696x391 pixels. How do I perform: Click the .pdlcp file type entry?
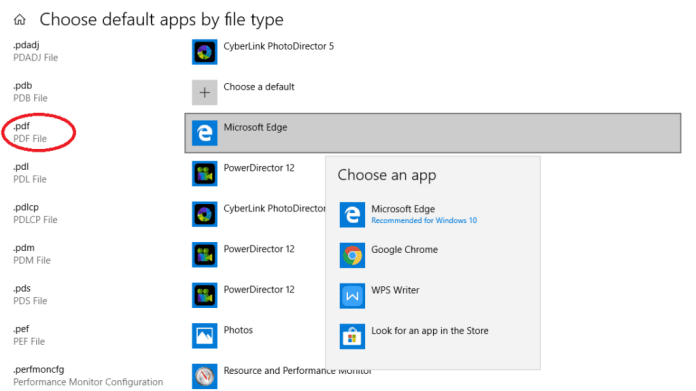tap(35, 213)
